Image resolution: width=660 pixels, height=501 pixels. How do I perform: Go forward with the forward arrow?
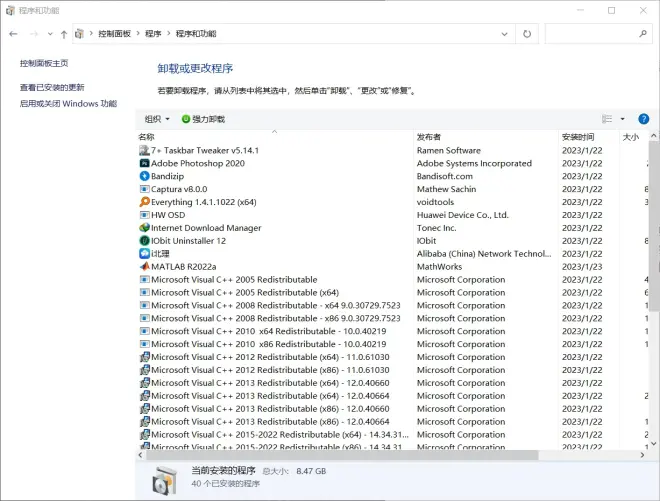pyautogui.click(x=35, y=34)
